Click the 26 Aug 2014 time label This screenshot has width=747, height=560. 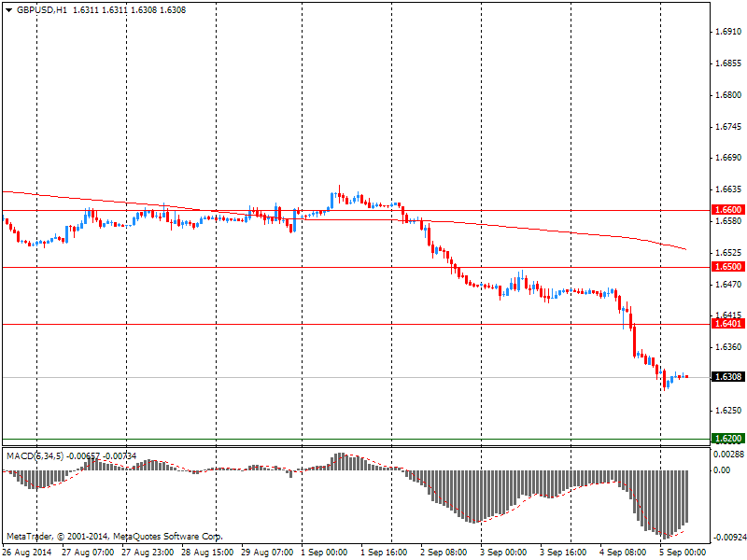[x=27, y=553]
